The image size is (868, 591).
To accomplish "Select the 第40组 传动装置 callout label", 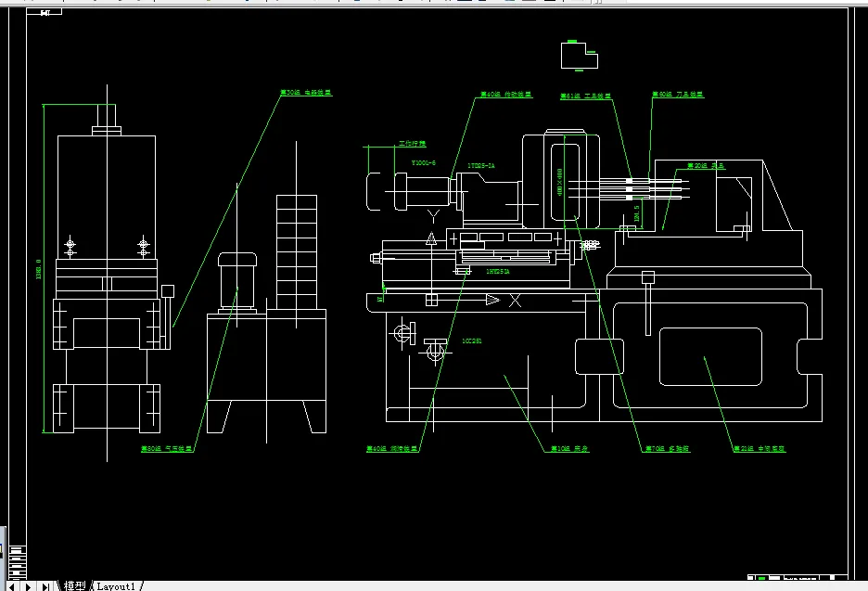I will pyautogui.click(x=505, y=94).
